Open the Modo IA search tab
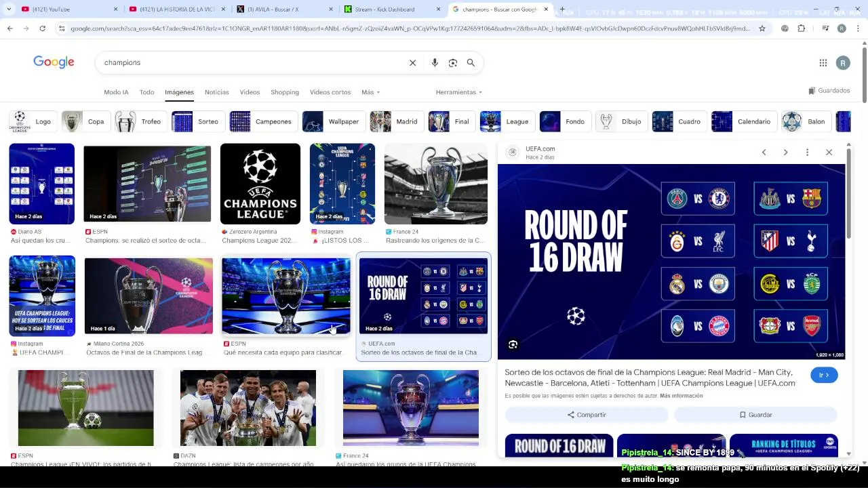Image resolution: width=868 pixels, height=488 pixels. [116, 92]
